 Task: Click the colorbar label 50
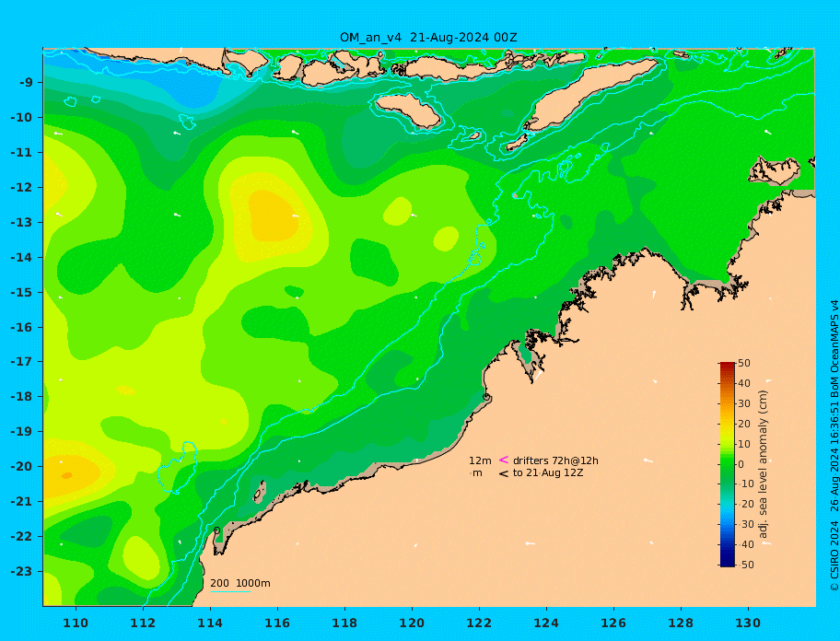(x=744, y=363)
